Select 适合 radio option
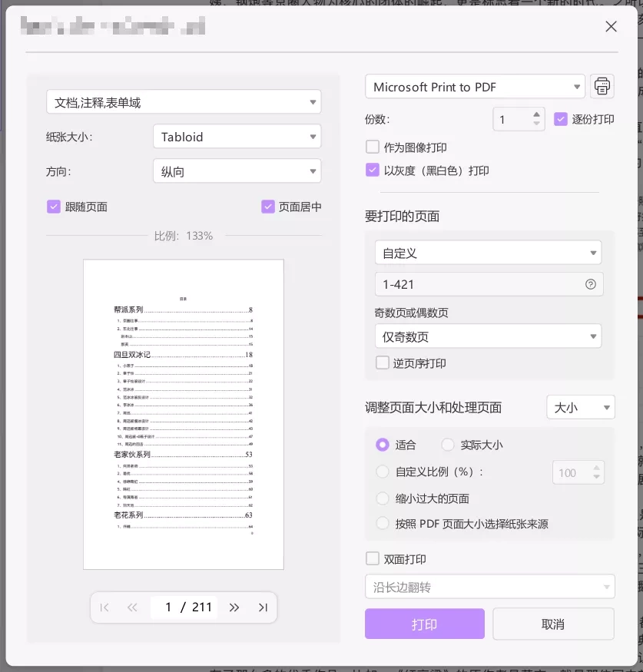The width and height of the screenshot is (643, 672). point(383,445)
